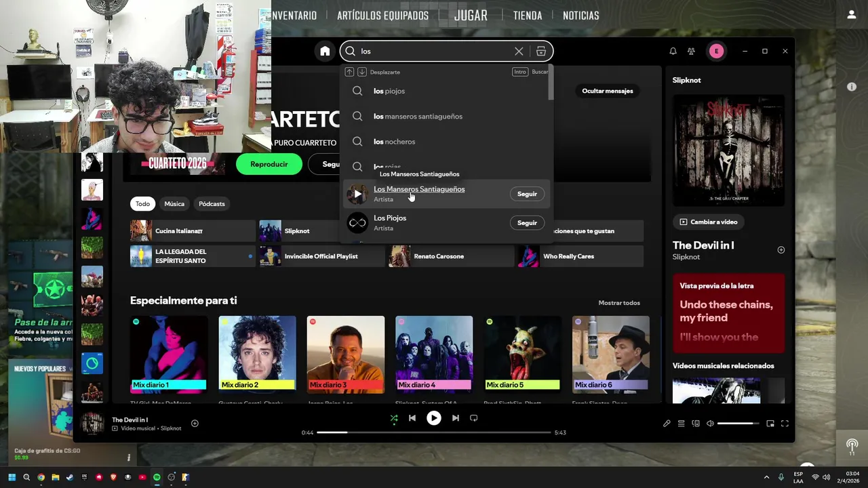Screen dimensions: 868x488
Task: Open LA LLEGADA DEL ESPÍRITU SANTO tile
Action: click(x=193, y=256)
